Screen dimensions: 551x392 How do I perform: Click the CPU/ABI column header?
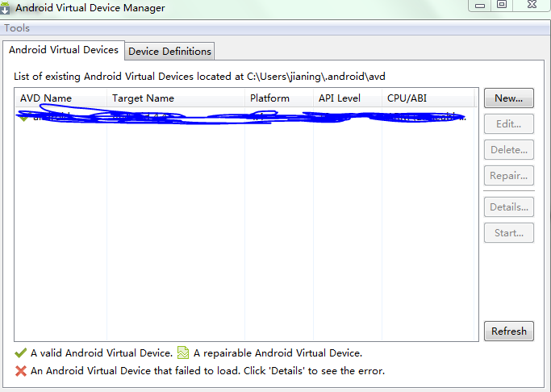click(x=428, y=98)
